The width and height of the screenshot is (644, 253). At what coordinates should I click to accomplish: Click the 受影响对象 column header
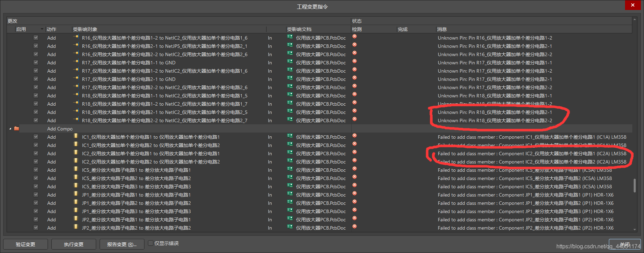(169, 29)
